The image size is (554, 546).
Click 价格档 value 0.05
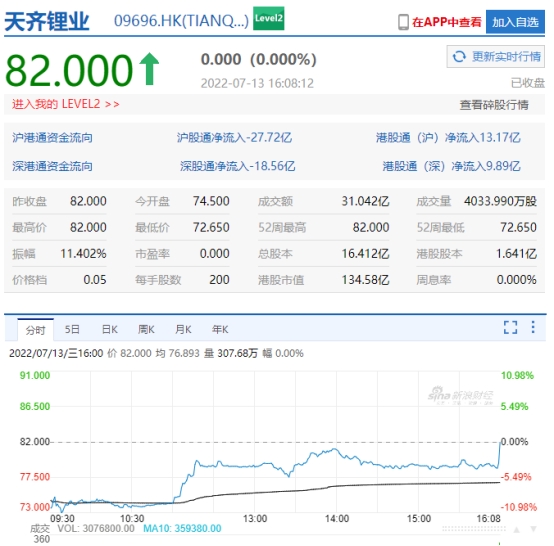tap(95, 280)
